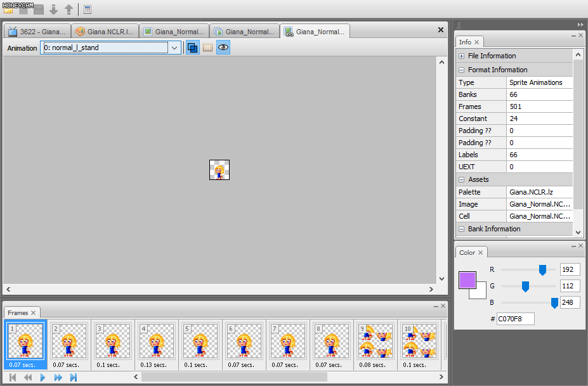Collapse the Format Information section
The image size is (588, 386).
tap(461, 70)
